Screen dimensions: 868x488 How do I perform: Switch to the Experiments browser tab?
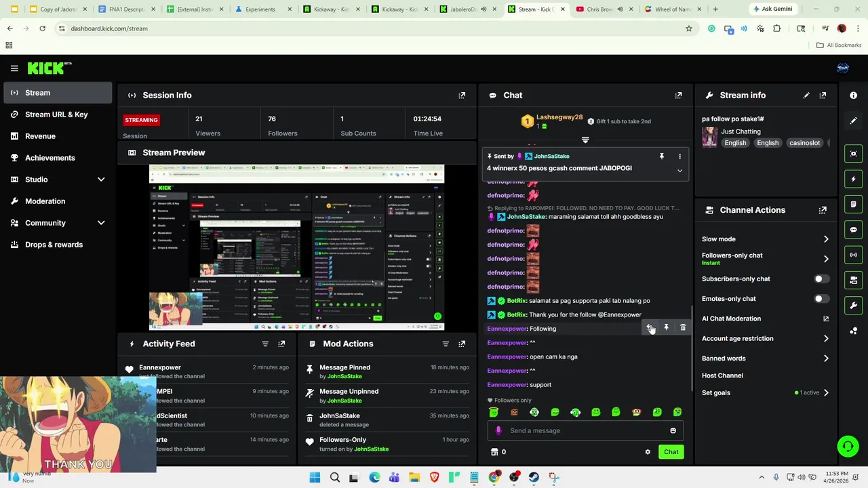coord(260,9)
